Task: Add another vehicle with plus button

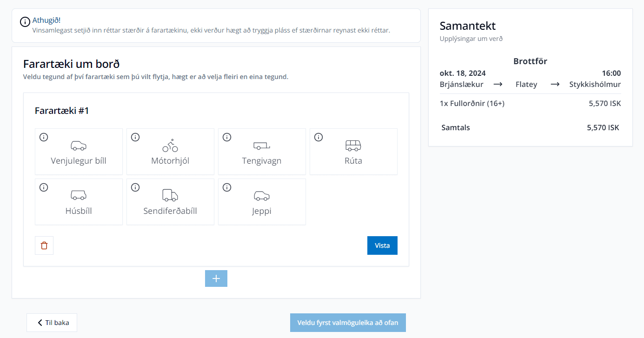Action: tap(216, 278)
